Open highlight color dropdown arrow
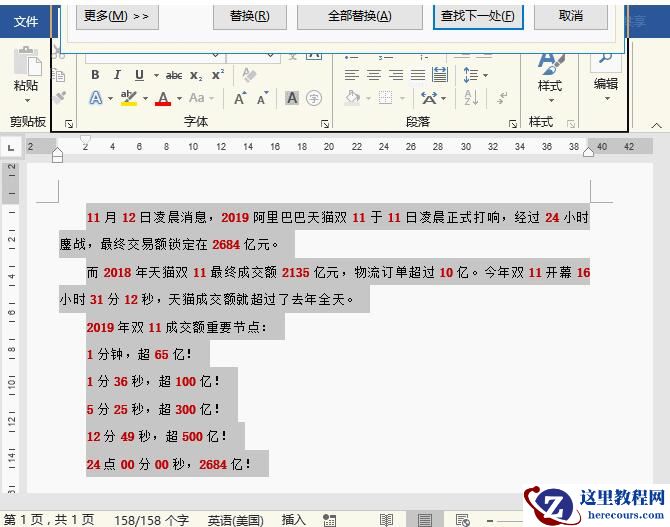Screen dimensions: 670x527 click(x=145, y=99)
